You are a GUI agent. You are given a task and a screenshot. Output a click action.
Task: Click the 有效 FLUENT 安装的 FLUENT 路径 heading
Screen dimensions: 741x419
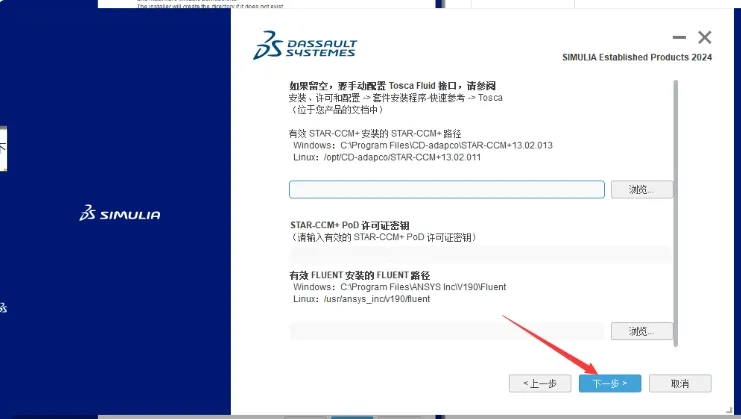[360, 275]
